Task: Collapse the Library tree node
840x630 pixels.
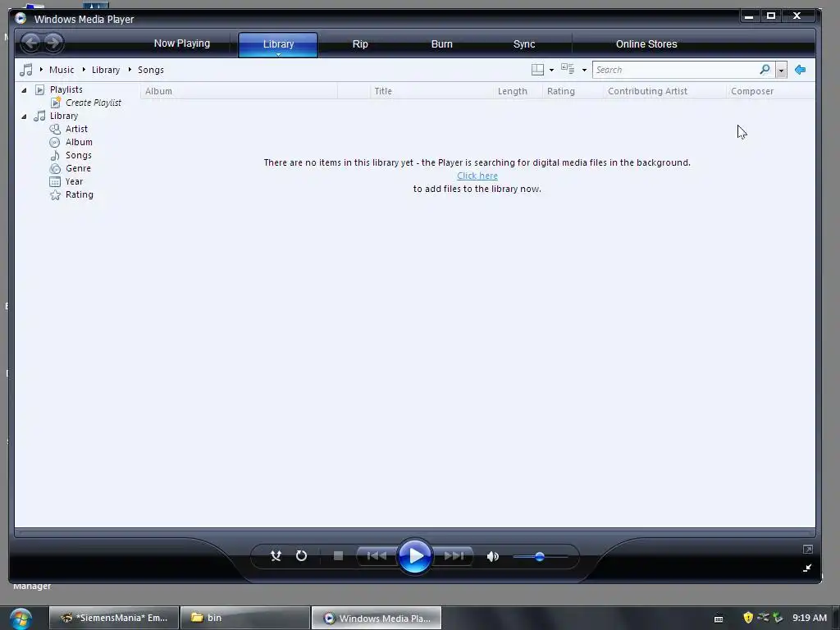Action: tap(24, 116)
